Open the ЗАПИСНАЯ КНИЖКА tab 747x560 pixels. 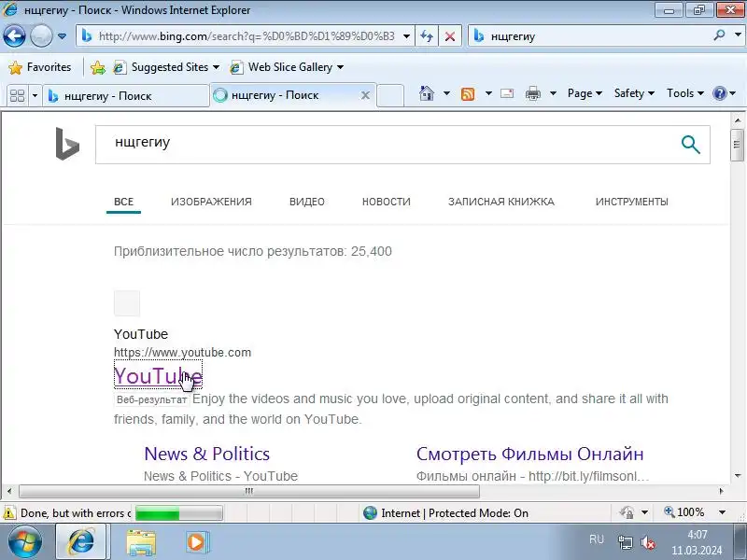tap(501, 202)
